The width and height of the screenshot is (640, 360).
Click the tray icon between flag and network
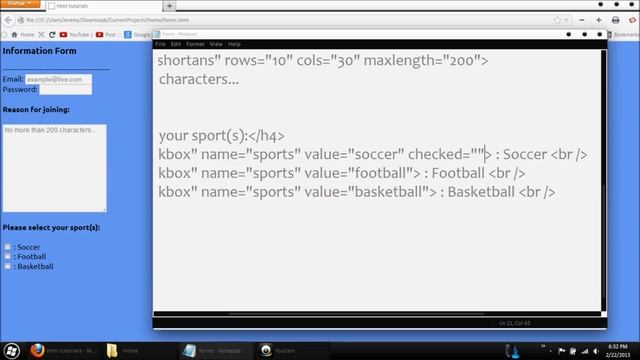tap(573, 351)
